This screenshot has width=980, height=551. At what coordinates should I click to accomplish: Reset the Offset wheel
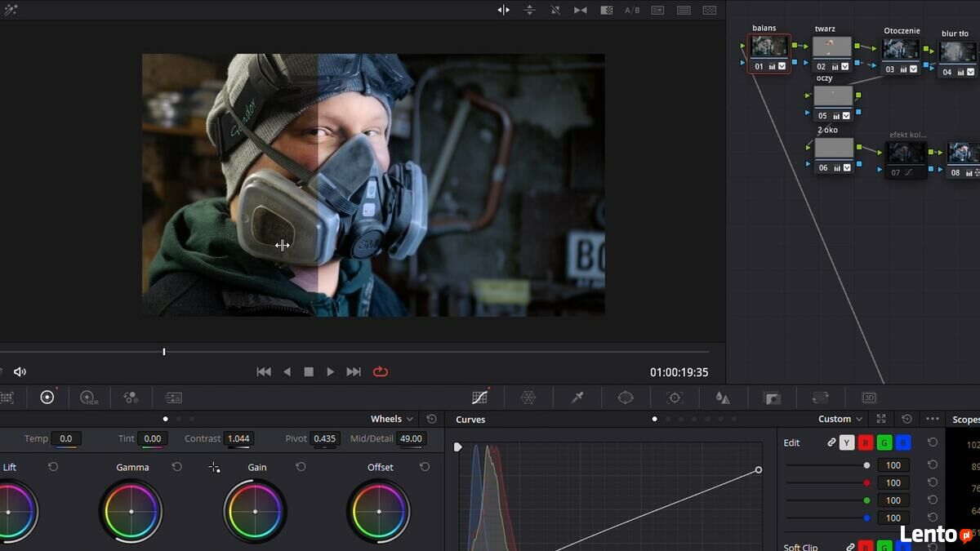[x=425, y=467]
